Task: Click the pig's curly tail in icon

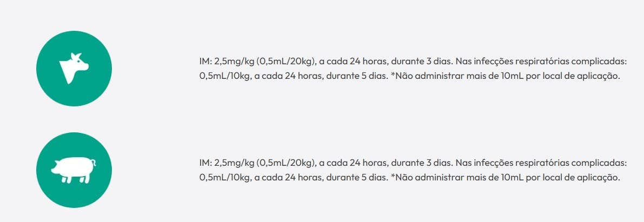Action: click(x=94, y=162)
